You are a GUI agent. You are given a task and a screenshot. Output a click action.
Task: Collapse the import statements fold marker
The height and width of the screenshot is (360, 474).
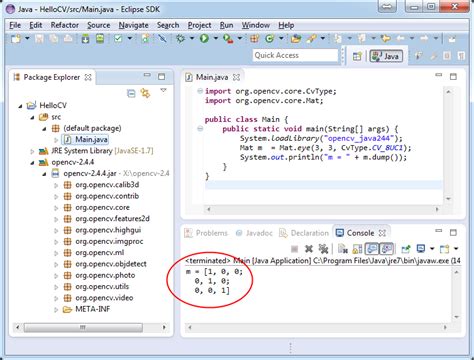click(x=200, y=91)
